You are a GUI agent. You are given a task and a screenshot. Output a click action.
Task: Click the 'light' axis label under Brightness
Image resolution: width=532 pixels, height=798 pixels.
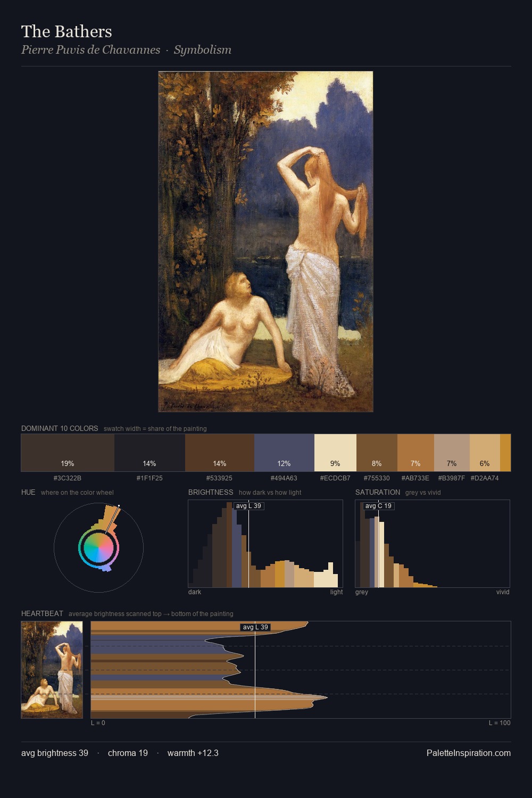point(336,592)
